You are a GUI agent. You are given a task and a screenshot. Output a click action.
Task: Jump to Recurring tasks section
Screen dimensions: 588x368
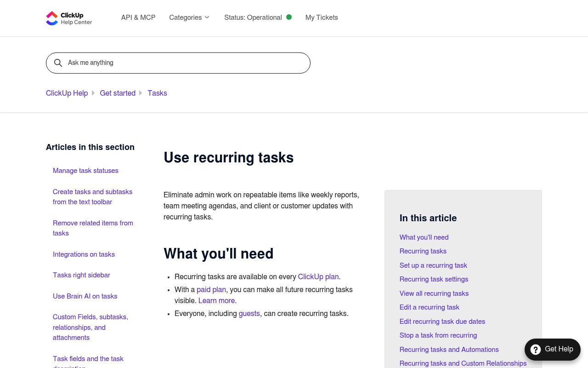(x=423, y=251)
